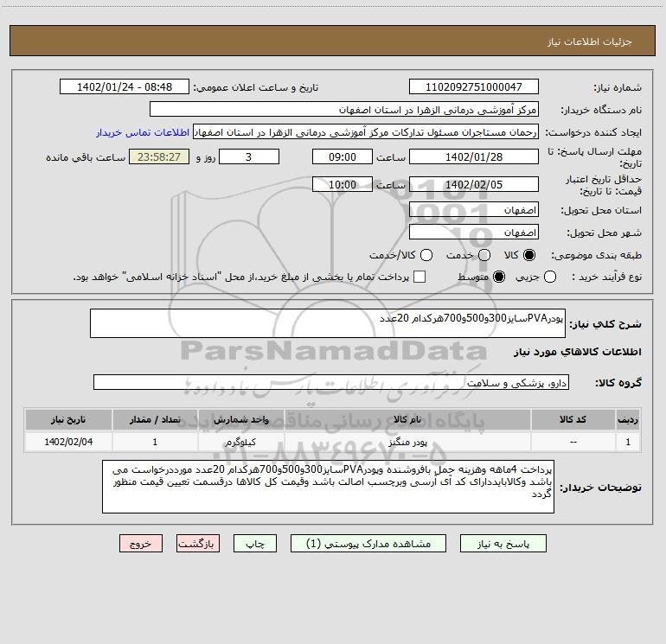
Task: Click the response deadline hour 09:00
Action: coord(343,156)
